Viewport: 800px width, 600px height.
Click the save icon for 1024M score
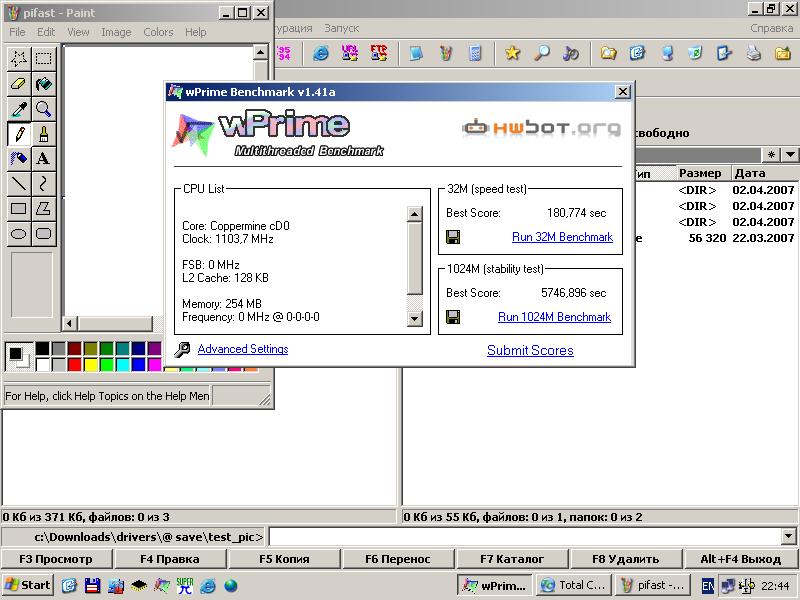(453, 317)
